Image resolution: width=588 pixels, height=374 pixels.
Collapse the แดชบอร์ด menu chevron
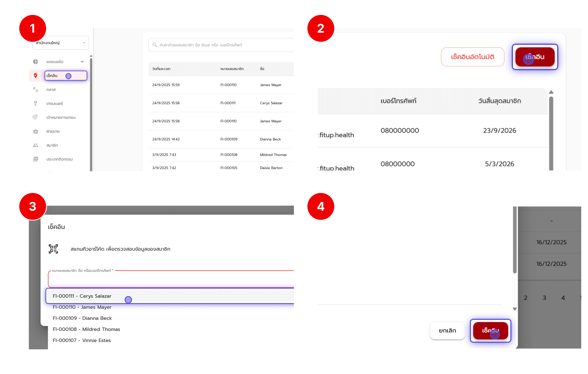[x=82, y=62]
